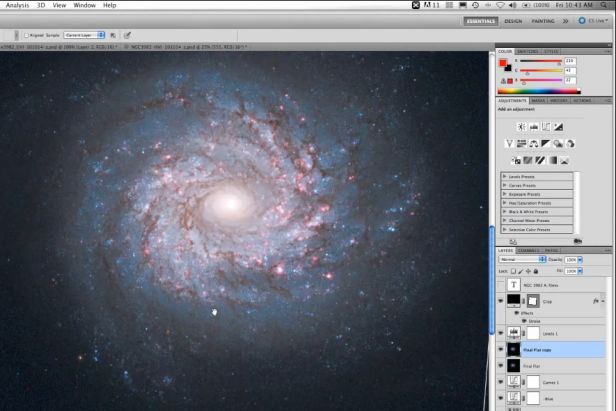The width and height of the screenshot is (616, 411).
Task: Switch to the Masks tab
Action: pos(538,101)
